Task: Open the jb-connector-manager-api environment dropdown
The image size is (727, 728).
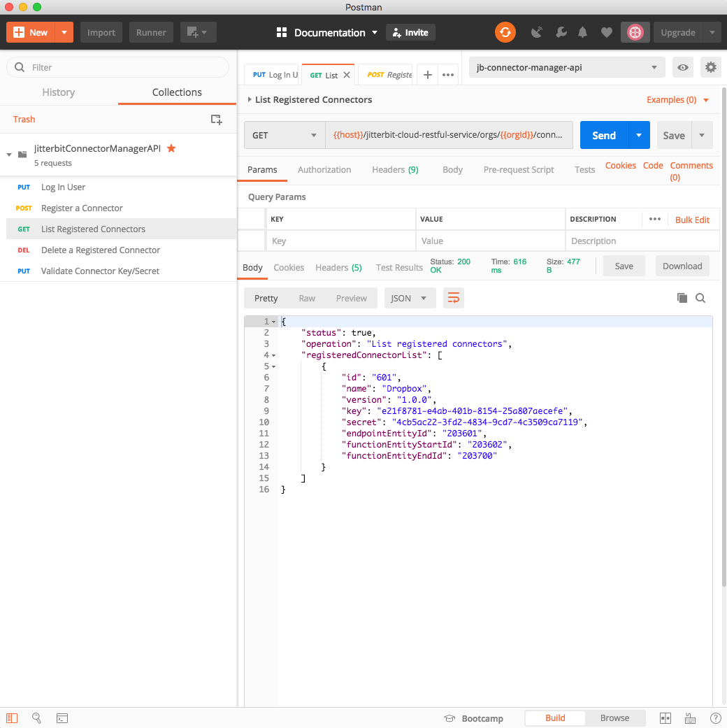Action: (x=566, y=68)
